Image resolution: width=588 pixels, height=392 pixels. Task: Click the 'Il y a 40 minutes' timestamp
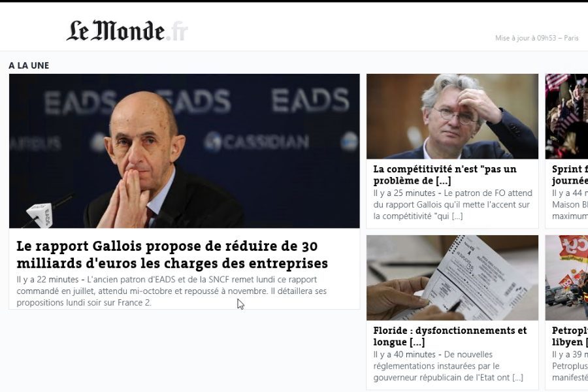pyautogui.click(x=404, y=355)
